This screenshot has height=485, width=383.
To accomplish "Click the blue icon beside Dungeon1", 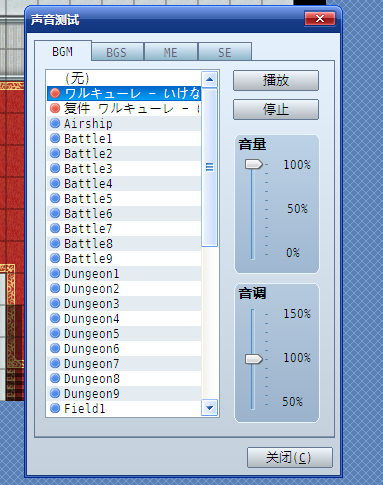I will point(55,273).
